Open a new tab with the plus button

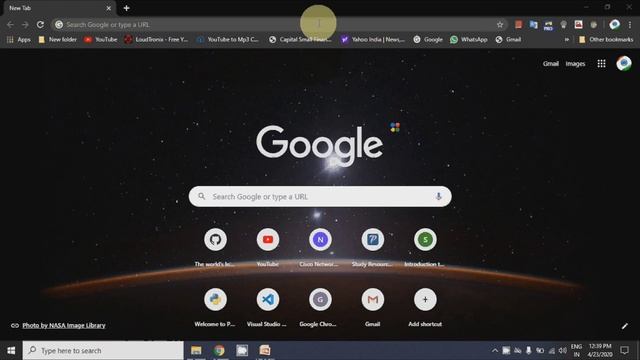coord(127,8)
